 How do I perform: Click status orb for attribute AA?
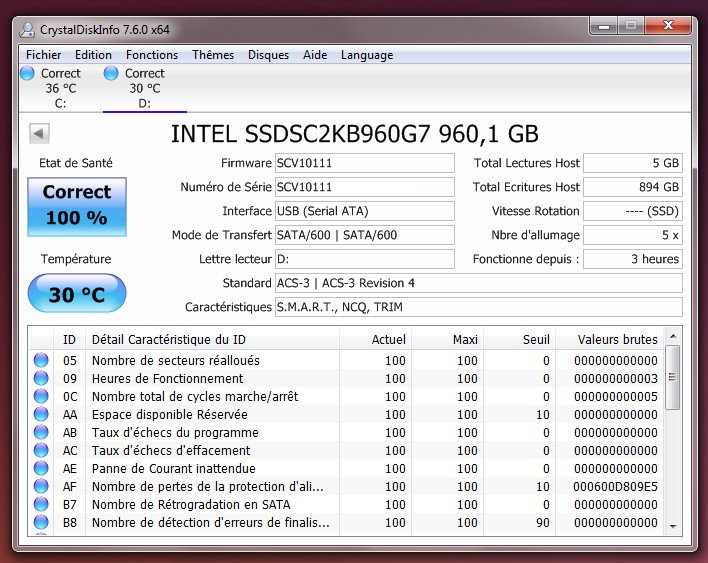(41, 415)
